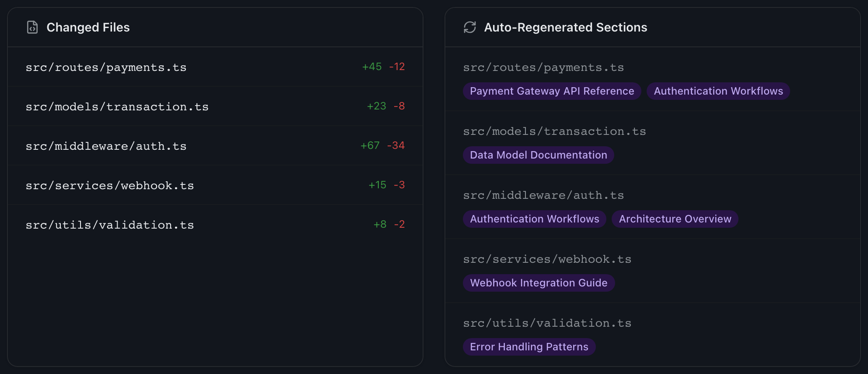This screenshot has width=868, height=374.
Task: Click the -34 deletions count for auth.ts
Action: click(396, 145)
